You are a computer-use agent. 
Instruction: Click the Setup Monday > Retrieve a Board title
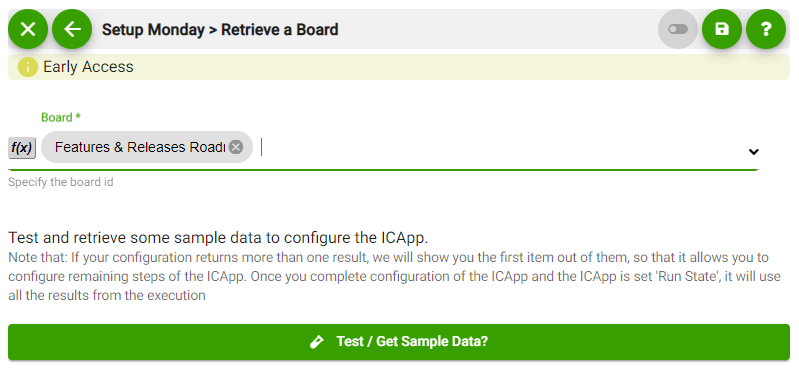click(x=220, y=30)
